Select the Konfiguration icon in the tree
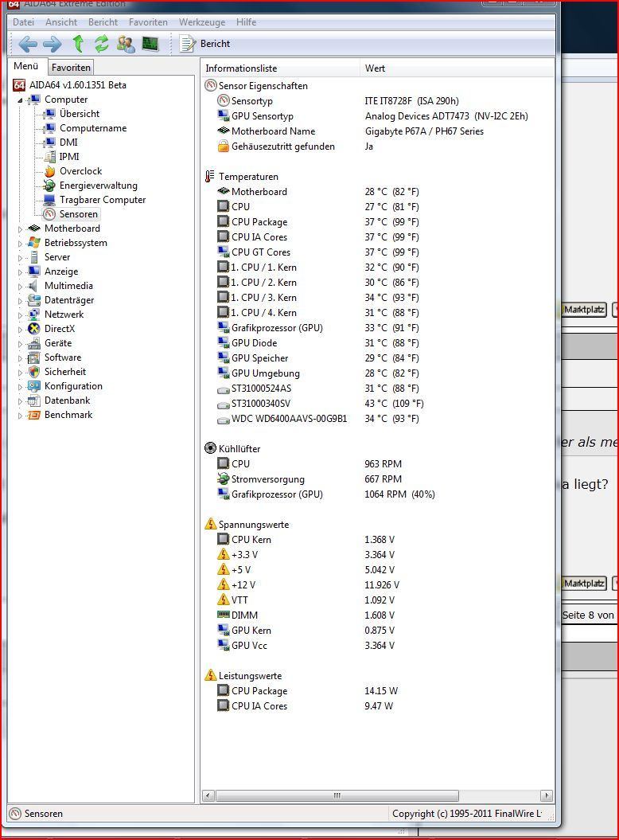The image size is (619, 840). (x=34, y=385)
